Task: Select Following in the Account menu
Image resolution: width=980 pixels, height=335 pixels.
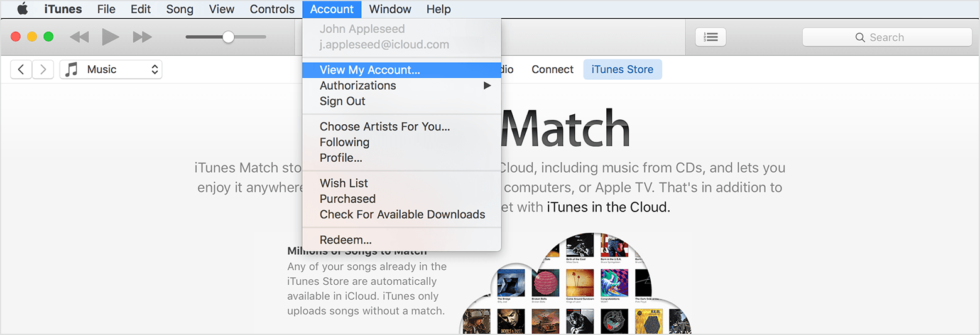Action: pos(401,142)
